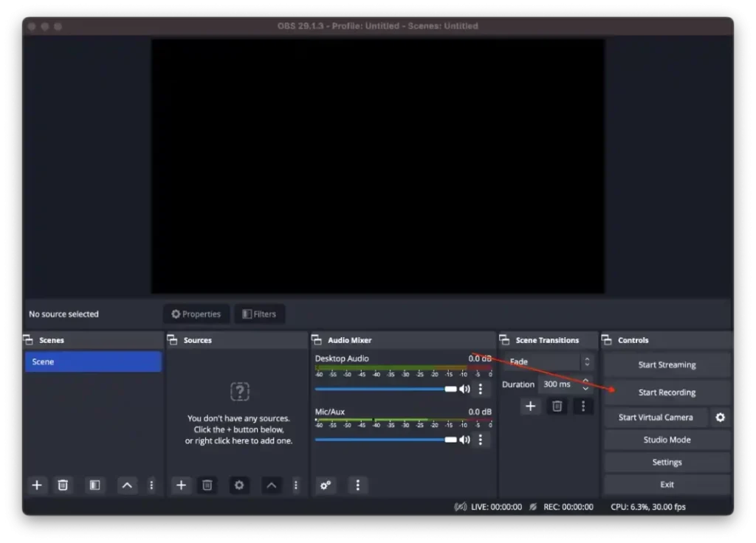Toggle Studio Mode
The image size is (756, 543).
click(x=667, y=440)
